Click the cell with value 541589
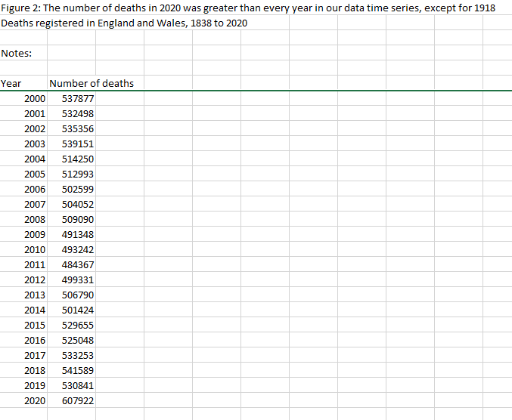Viewport: 512px width, 420px height. pos(78,370)
